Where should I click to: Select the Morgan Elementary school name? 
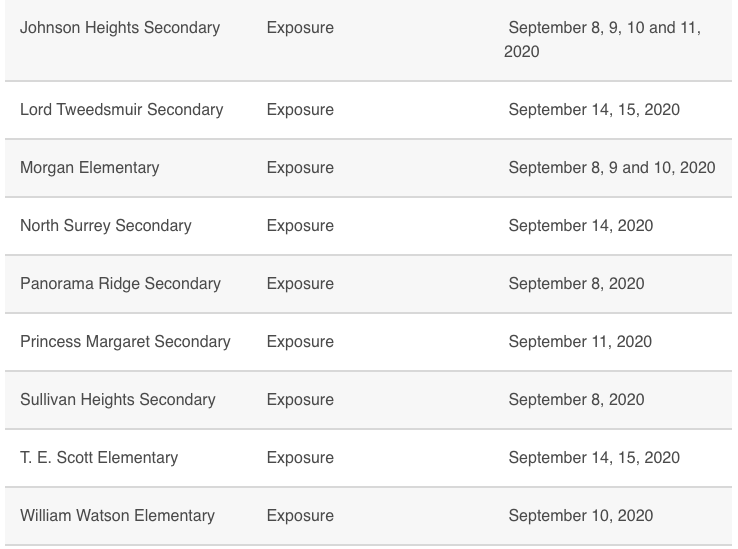click(89, 168)
